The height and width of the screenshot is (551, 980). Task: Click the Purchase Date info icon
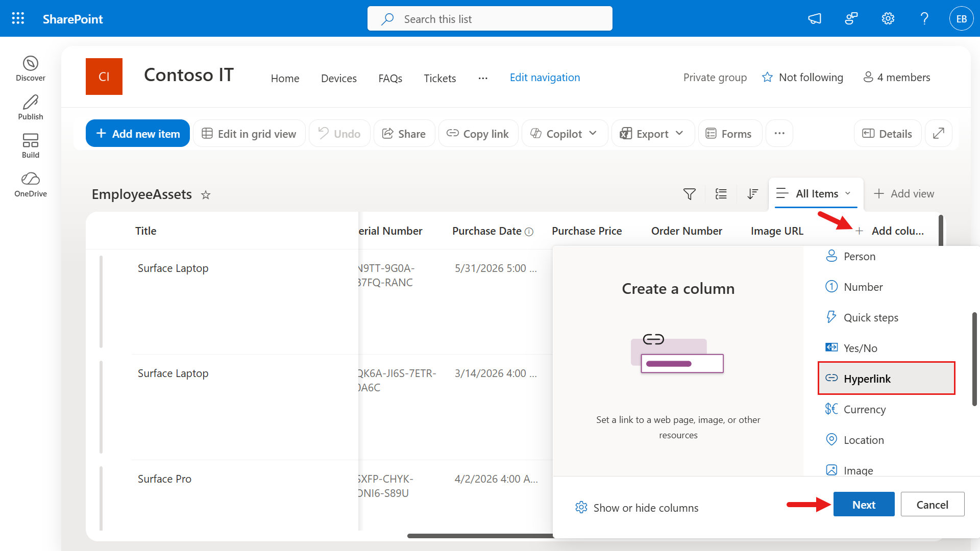tap(529, 232)
